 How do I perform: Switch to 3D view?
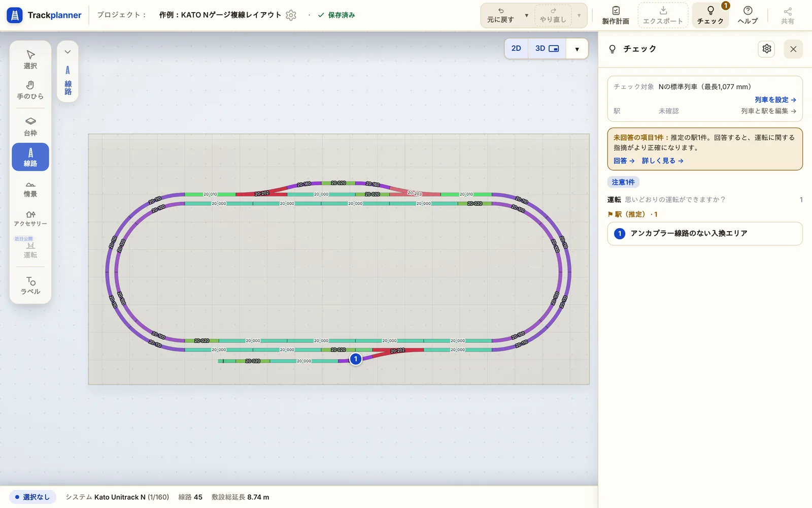click(x=547, y=48)
